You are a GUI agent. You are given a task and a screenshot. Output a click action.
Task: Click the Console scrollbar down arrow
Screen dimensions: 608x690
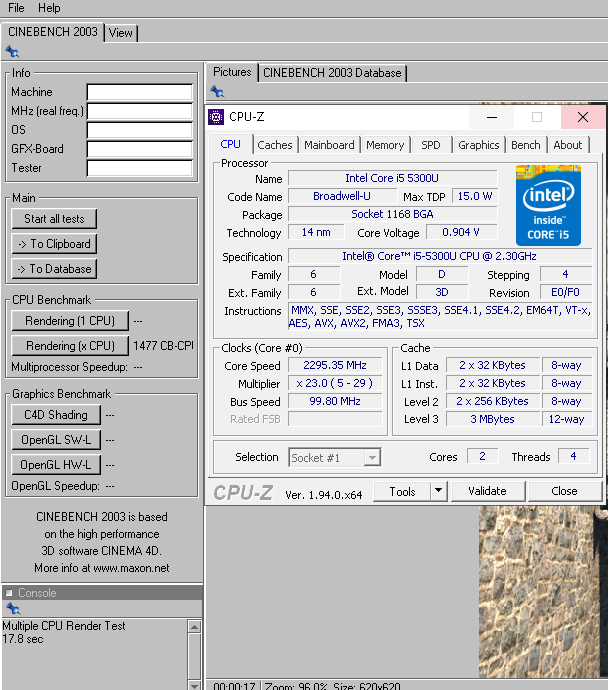click(x=194, y=686)
